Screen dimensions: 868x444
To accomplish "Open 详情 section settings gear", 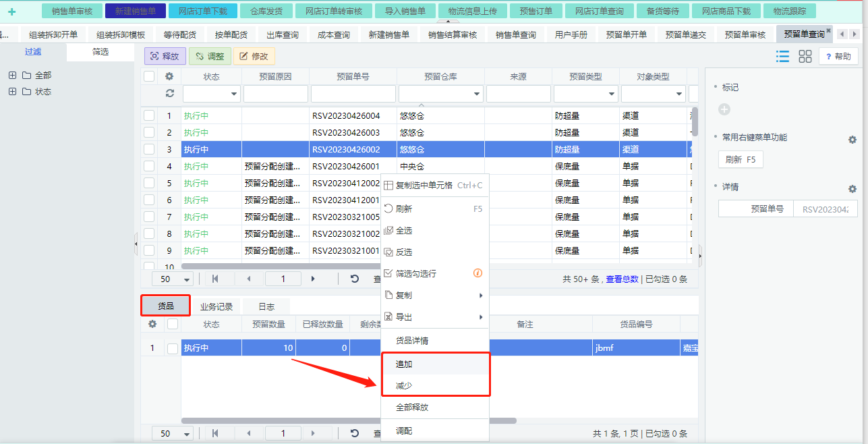I will [x=852, y=189].
